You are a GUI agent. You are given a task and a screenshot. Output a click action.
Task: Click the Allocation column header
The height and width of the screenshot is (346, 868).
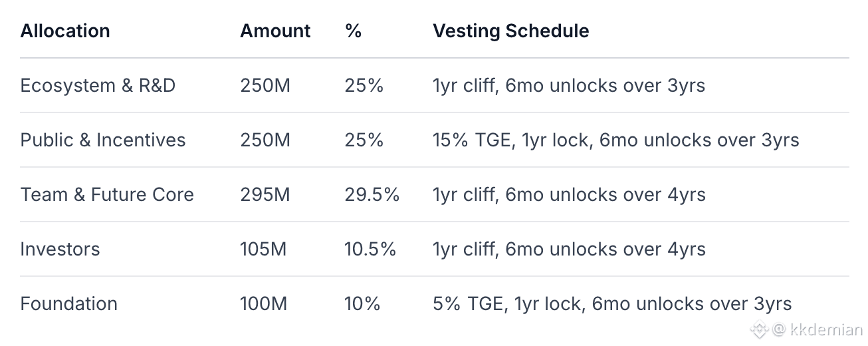[65, 31]
